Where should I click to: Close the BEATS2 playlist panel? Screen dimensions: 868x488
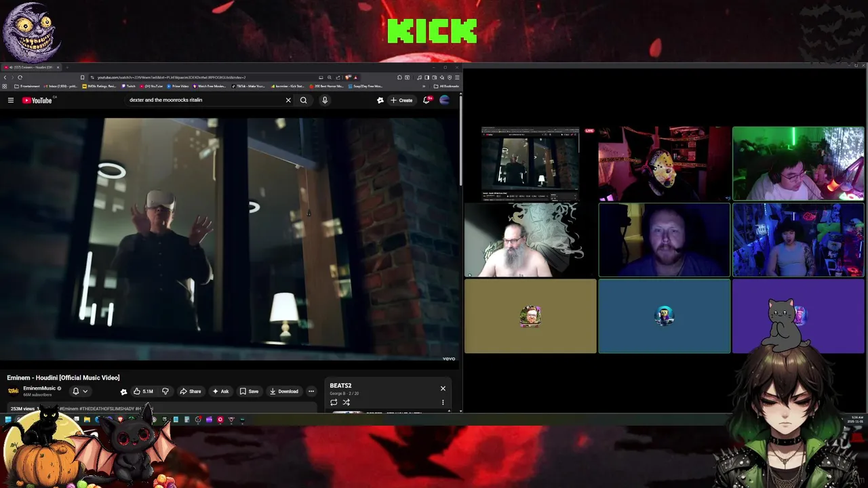pyautogui.click(x=443, y=388)
